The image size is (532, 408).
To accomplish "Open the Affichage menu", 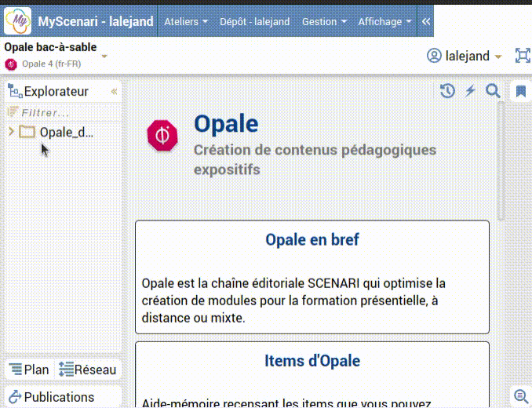I will (384, 21).
